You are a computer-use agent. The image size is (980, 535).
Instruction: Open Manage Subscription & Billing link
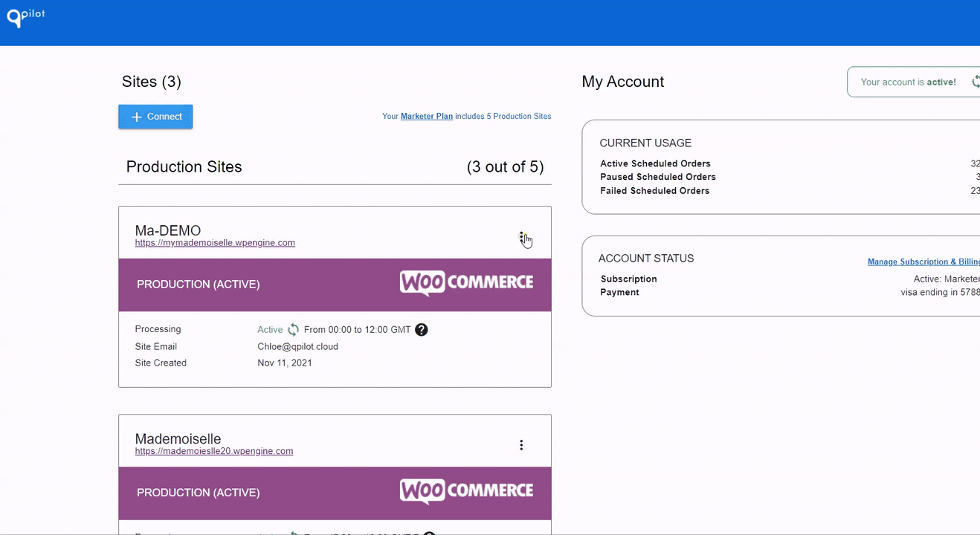pyautogui.click(x=923, y=262)
